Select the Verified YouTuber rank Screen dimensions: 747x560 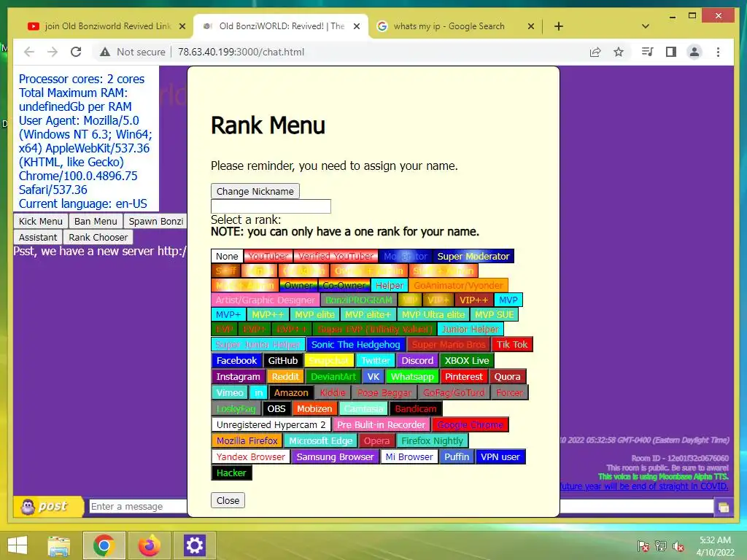(x=336, y=256)
